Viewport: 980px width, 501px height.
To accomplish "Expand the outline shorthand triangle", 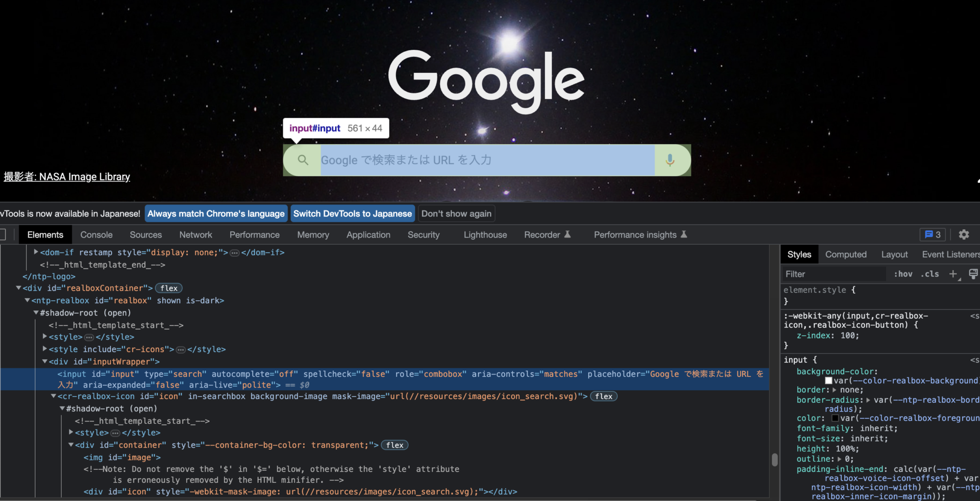I will tap(839, 459).
